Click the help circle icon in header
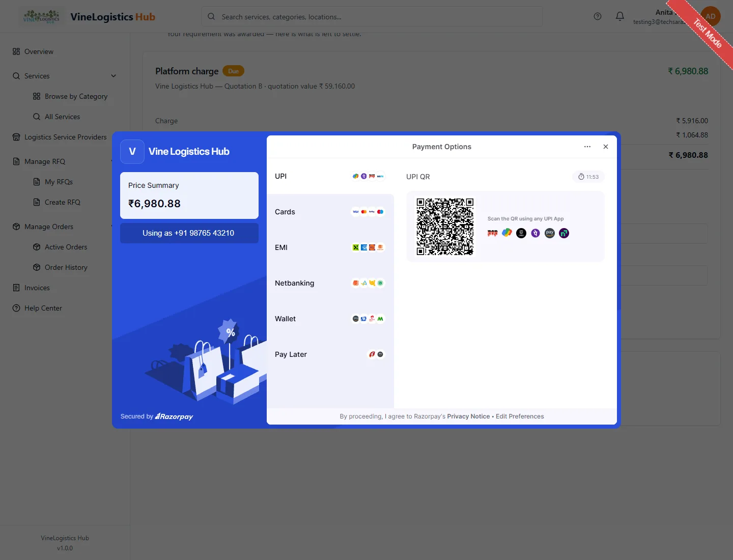The height and width of the screenshot is (560, 733). coord(598,16)
